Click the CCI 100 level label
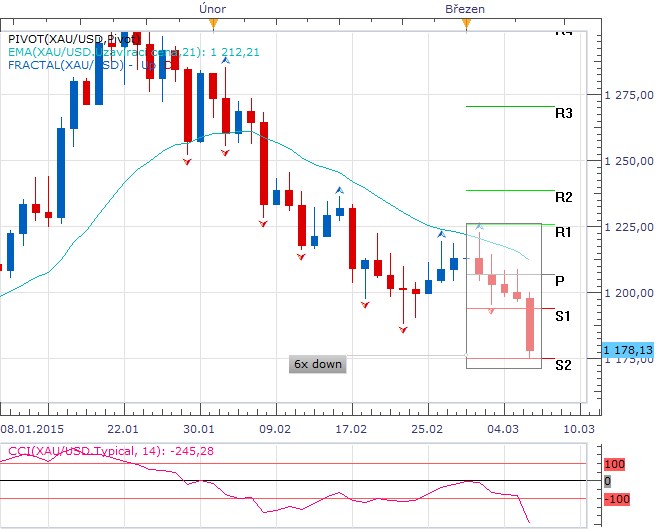 [x=614, y=464]
